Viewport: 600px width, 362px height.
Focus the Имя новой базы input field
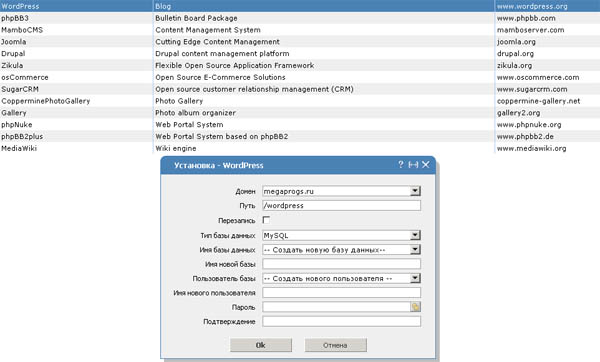[x=341, y=264]
